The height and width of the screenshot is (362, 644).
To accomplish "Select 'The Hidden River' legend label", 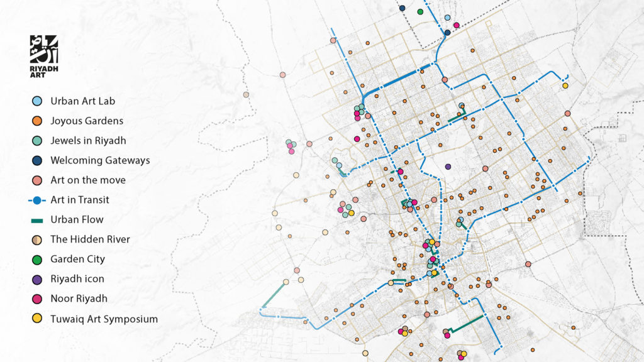I will 90,239.
